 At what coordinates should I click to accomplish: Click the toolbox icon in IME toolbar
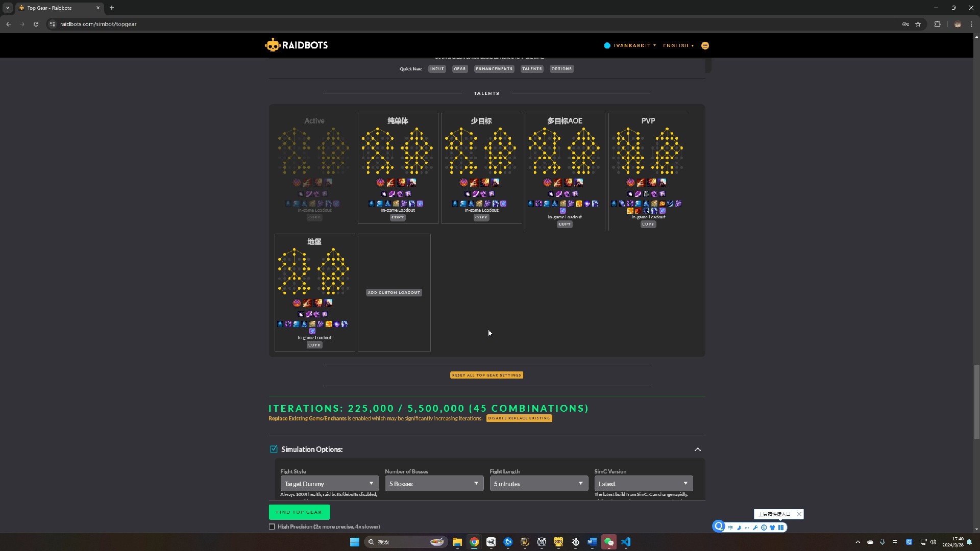tap(781, 528)
